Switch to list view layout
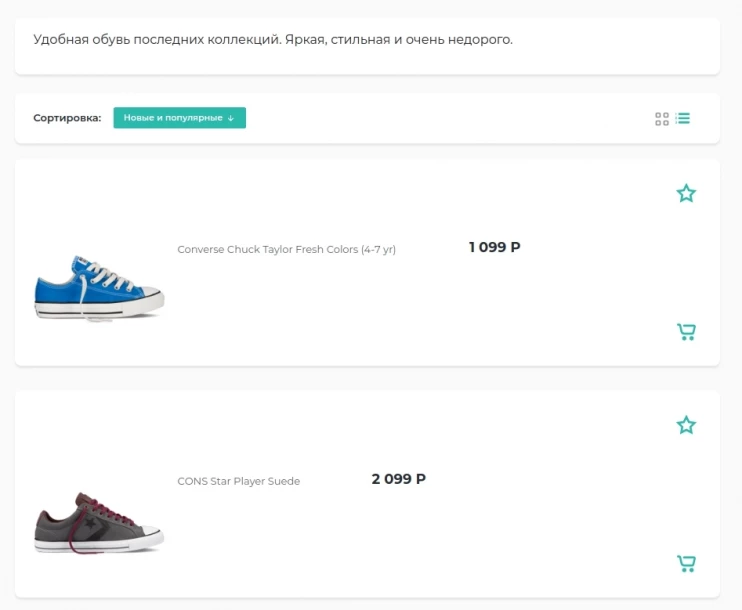 point(683,119)
